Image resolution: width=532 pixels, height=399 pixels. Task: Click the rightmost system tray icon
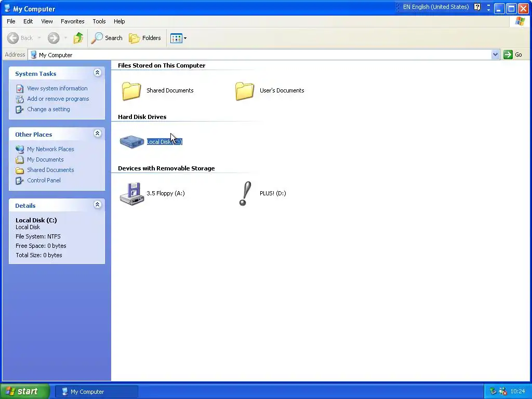coord(503,392)
